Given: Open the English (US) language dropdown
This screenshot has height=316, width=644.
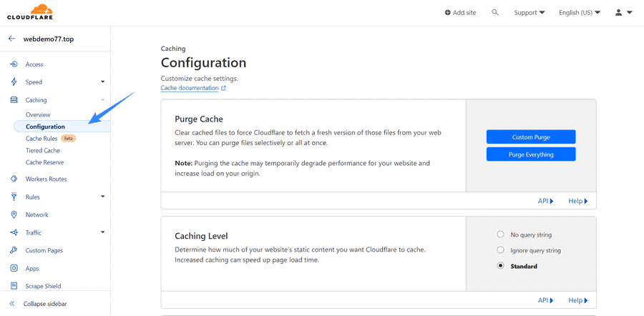Looking at the screenshot, I should [580, 13].
